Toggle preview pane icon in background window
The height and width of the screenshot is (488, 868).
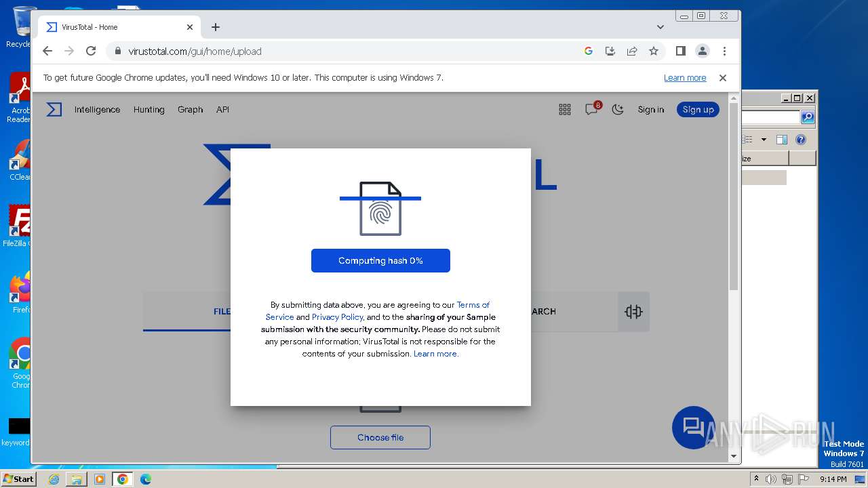[x=781, y=140]
